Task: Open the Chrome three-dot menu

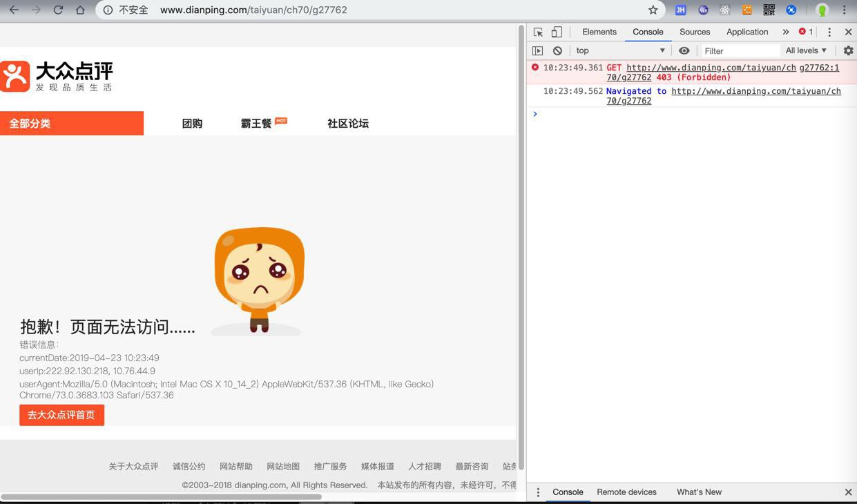Action: 844,10
